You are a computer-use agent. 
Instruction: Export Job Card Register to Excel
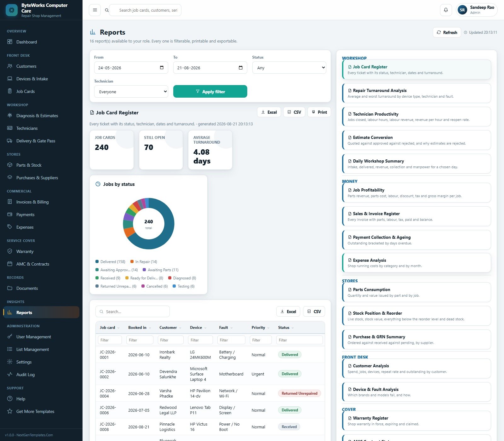269,112
